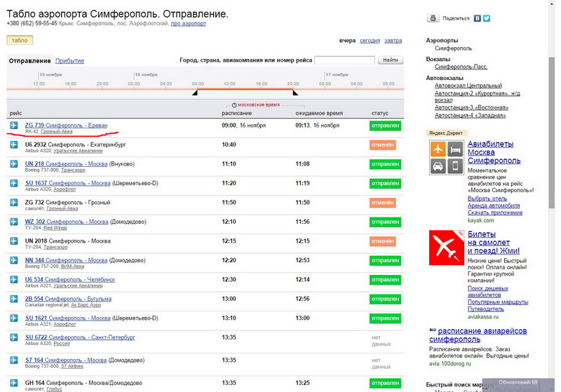
Task: Open 2B 554 Симферополь - Бугульма link
Action: pos(68,299)
